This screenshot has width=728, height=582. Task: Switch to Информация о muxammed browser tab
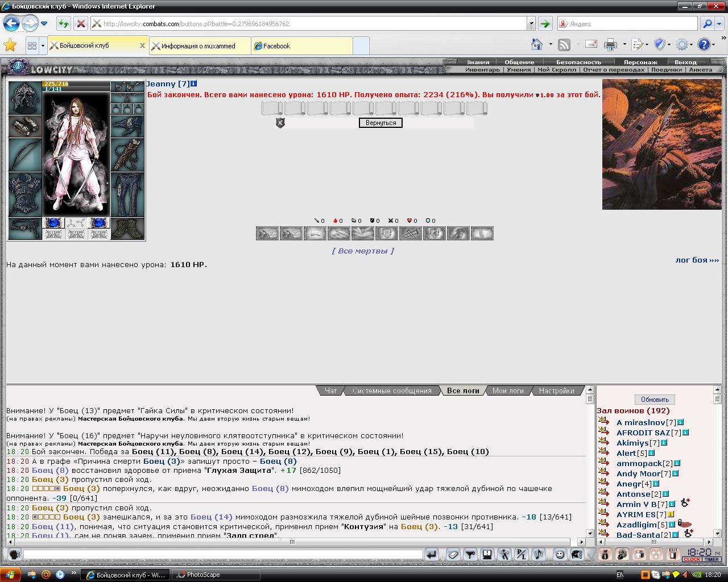pos(200,46)
